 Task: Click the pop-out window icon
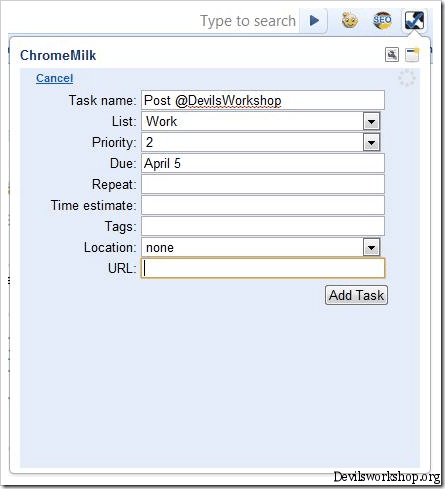pos(412,55)
